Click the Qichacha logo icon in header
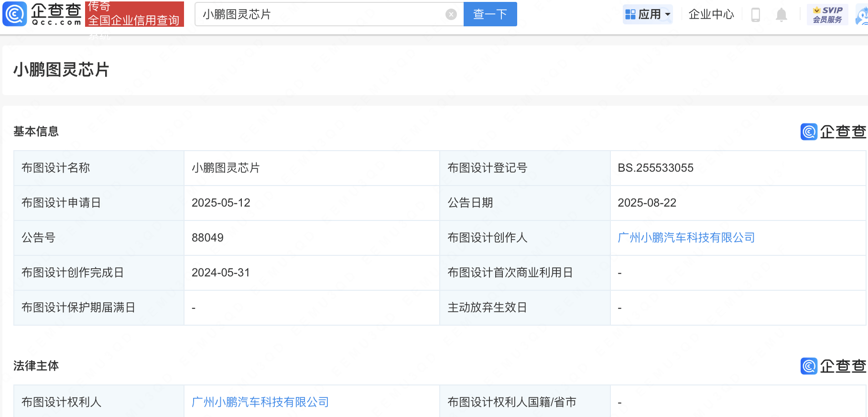 15,14
